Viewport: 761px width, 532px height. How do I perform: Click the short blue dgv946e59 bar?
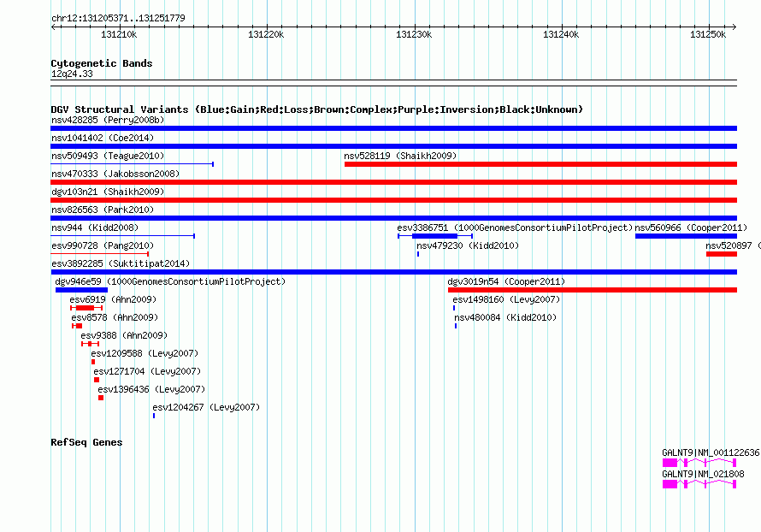(x=81, y=290)
